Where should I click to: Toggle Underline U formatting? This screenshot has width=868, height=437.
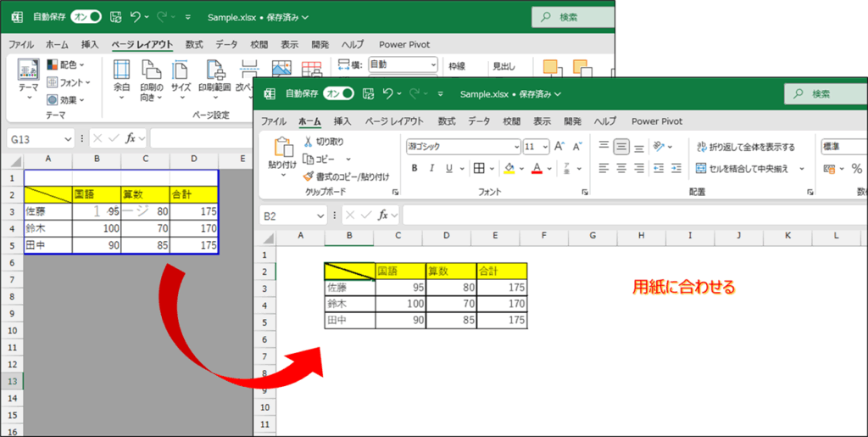click(448, 168)
